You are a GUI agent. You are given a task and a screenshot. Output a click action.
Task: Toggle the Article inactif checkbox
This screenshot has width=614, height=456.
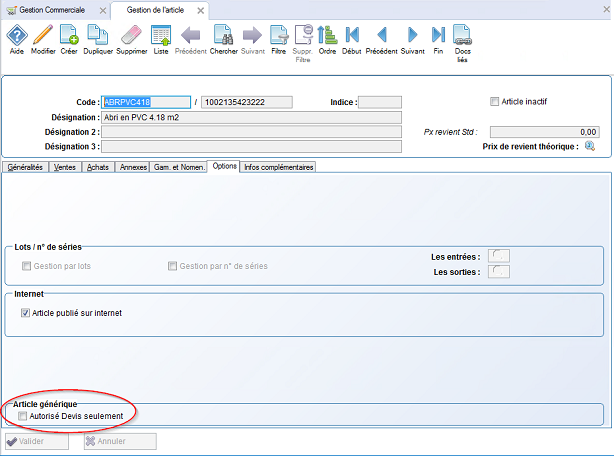[494, 102]
